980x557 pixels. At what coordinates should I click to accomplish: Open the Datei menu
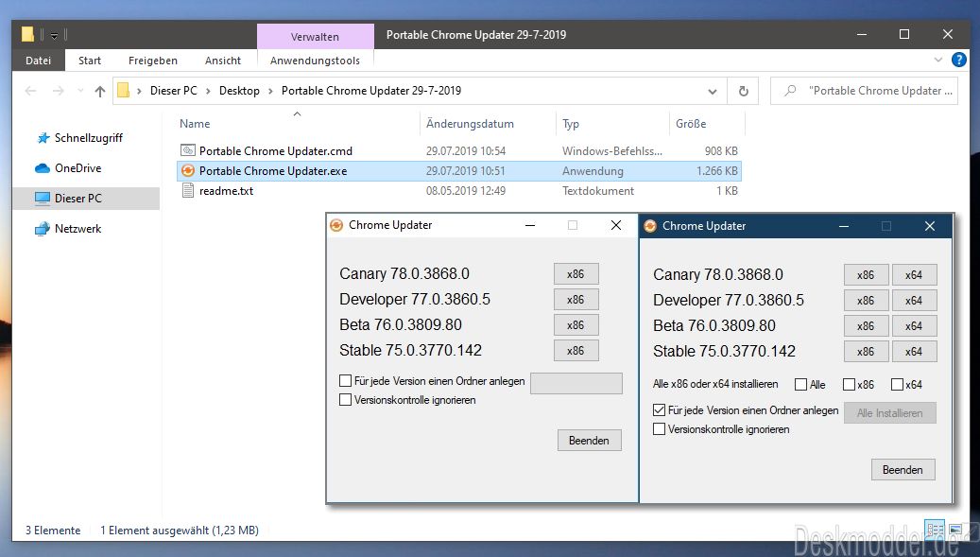click(x=38, y=61)
